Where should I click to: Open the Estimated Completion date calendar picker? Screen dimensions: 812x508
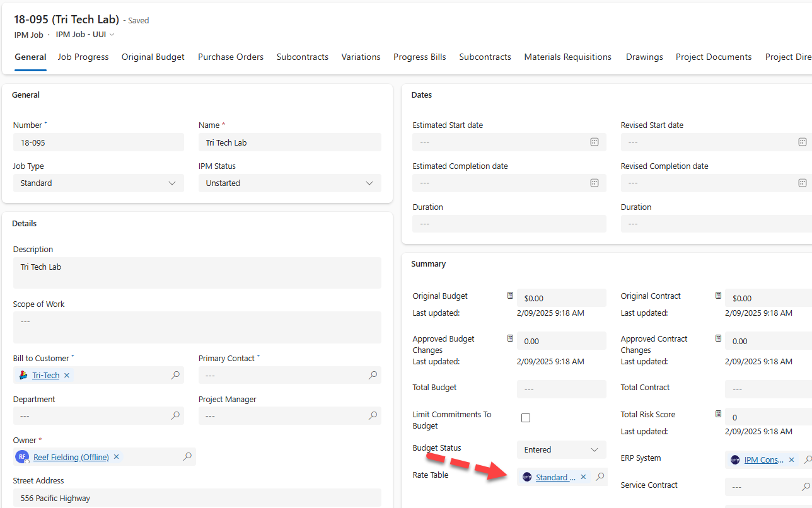click(594, 183)
